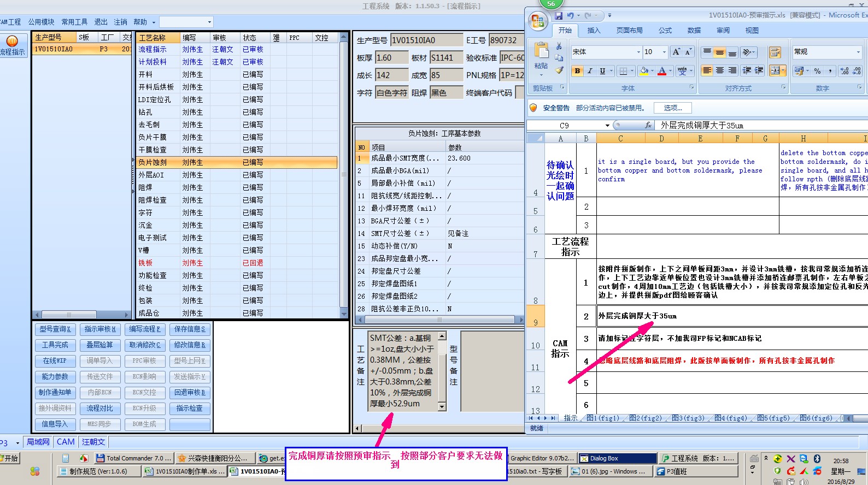Click the text orientation icon
This screenshot has height=485, width=868.
click(x=747, y=52)
